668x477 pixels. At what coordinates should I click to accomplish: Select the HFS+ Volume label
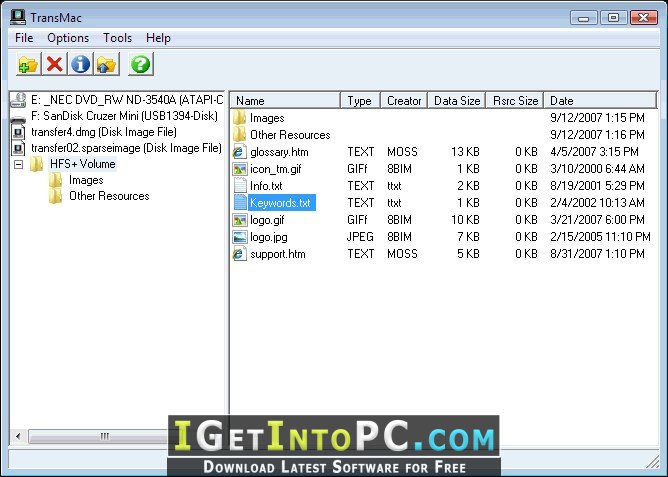tap(82, 164)
